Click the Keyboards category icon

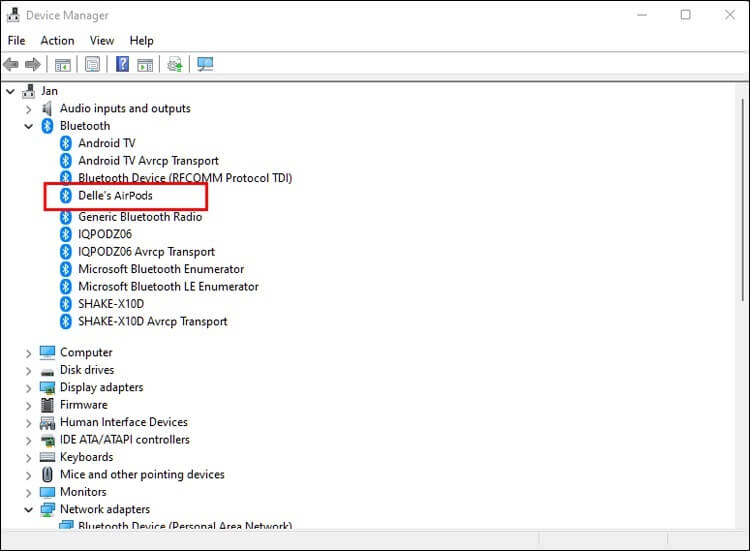(x=47, y=457)
